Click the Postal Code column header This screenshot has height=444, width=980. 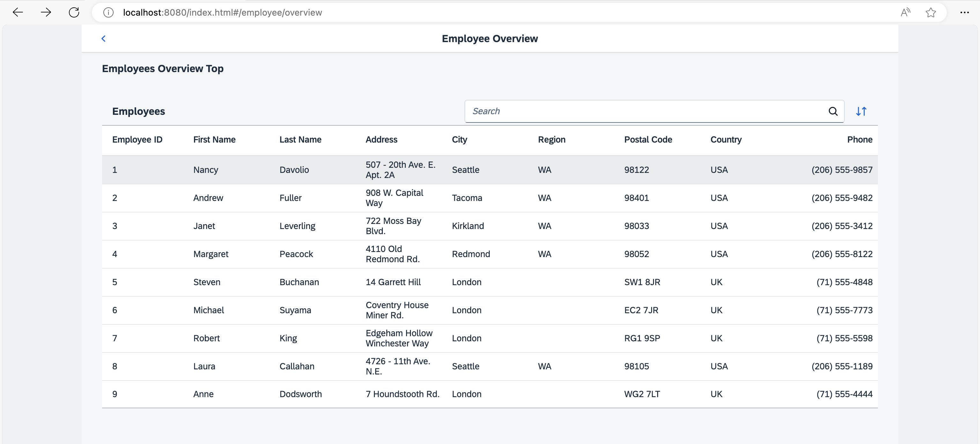(648, 140)
